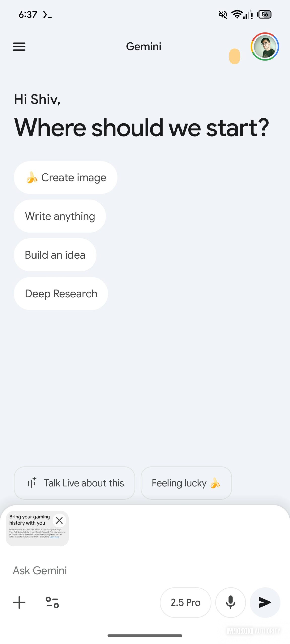Select the Write anything suggestion chip
The width and height of the screenshot is (290, 644).
[60, 216]
